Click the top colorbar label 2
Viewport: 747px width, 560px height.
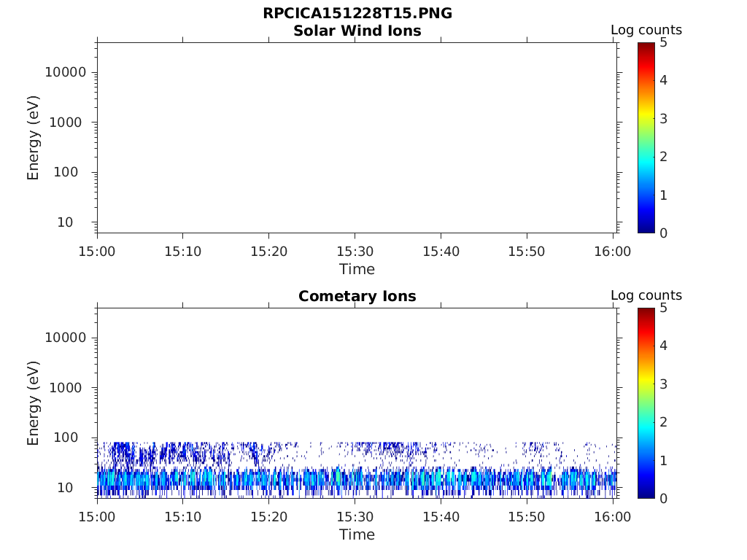pos(663,157)
